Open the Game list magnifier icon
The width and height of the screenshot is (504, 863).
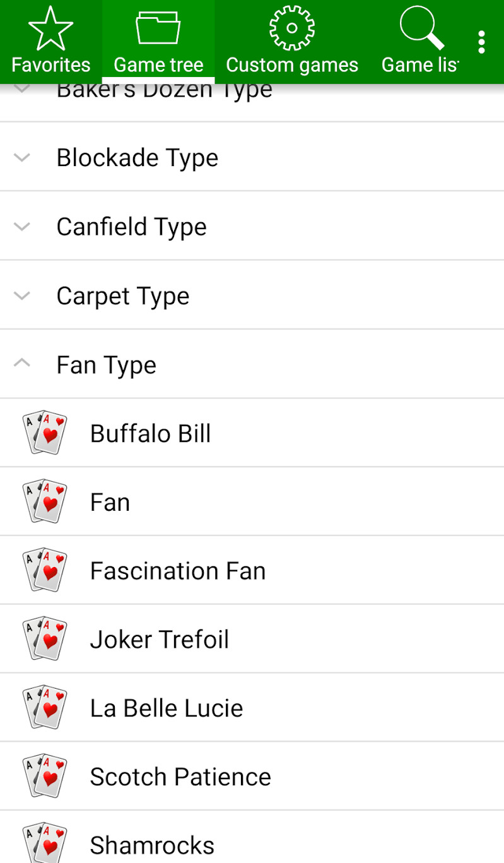421,28
